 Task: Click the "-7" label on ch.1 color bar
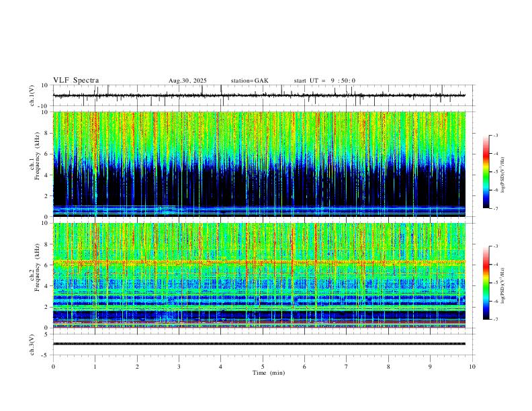pos(495,209)
